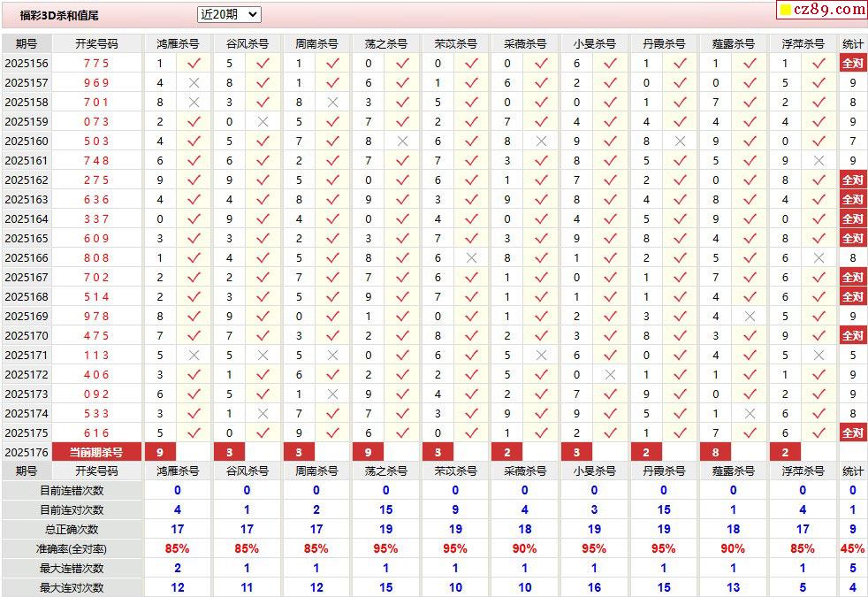Click 统计 value 7 in row 2025160
Screen dimensions: 868x597
pos(852,142)
